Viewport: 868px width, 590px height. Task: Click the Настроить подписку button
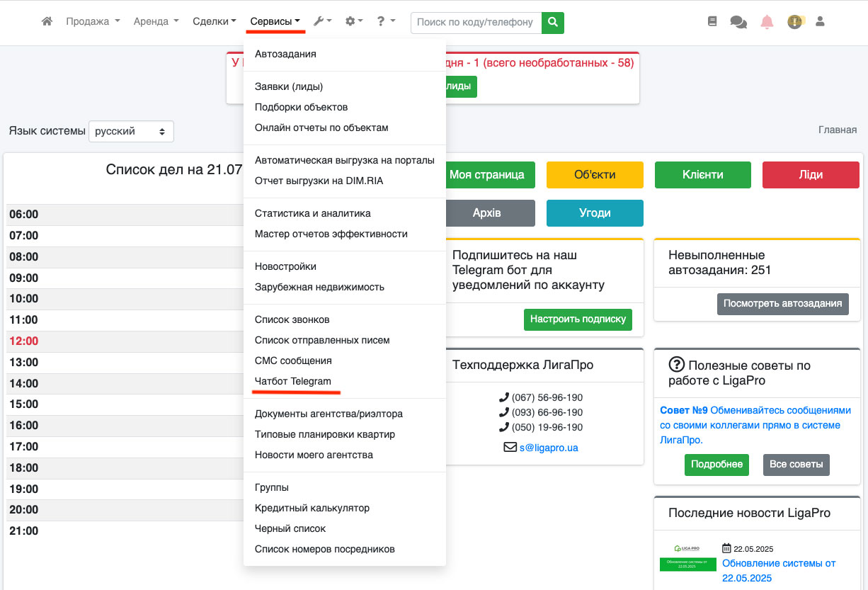[x=578, y=319]
